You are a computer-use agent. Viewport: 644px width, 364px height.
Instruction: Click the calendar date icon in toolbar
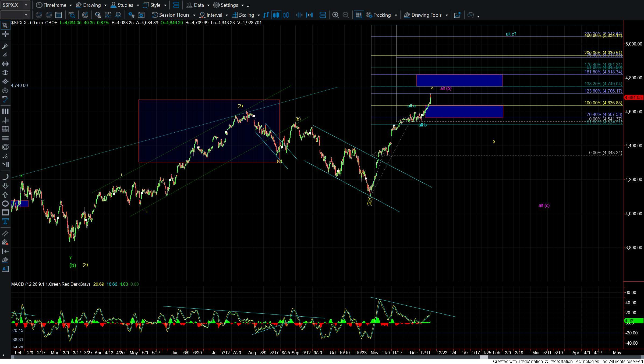58,15
